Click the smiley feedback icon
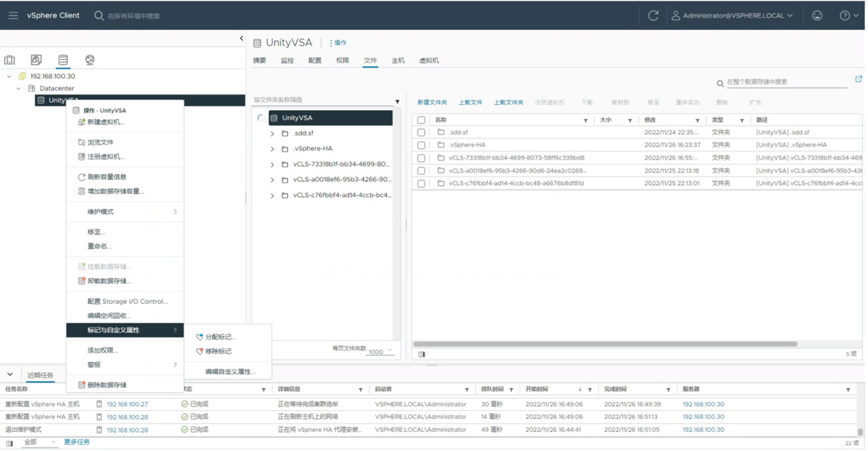868x451 pixels. pyautogui.click(x=817, y=15)
